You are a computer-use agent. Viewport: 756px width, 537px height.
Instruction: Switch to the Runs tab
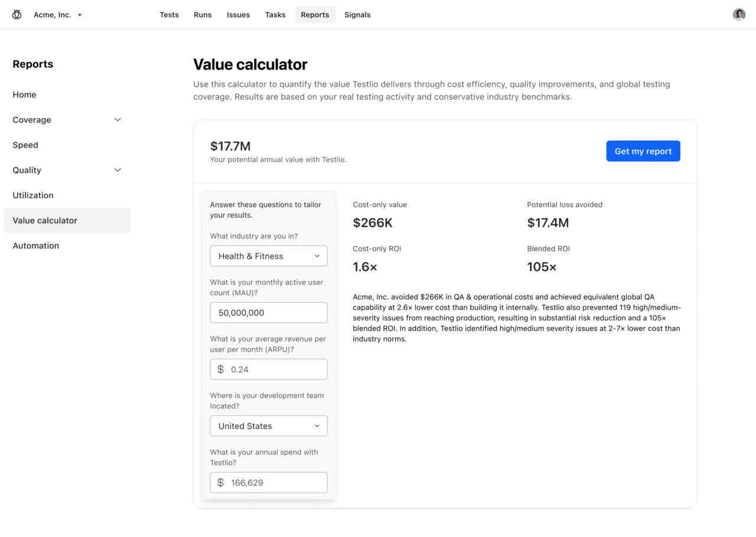coord(203,15)
